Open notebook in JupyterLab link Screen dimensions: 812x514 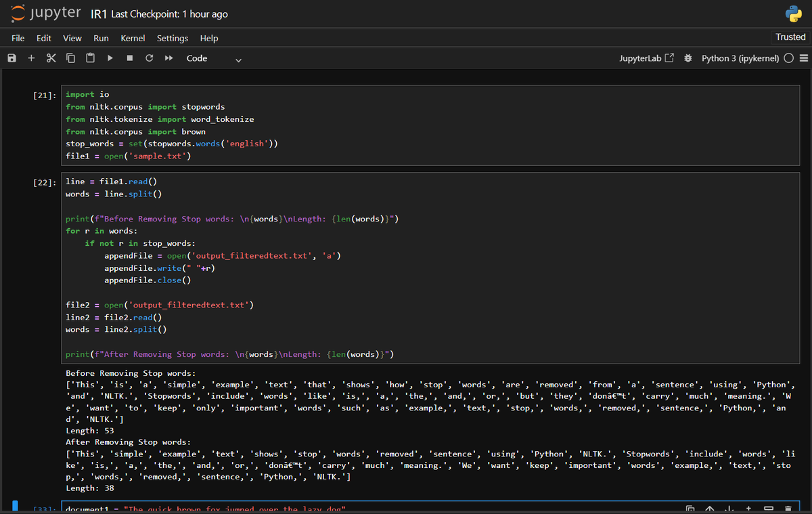[x=646, y=58]
